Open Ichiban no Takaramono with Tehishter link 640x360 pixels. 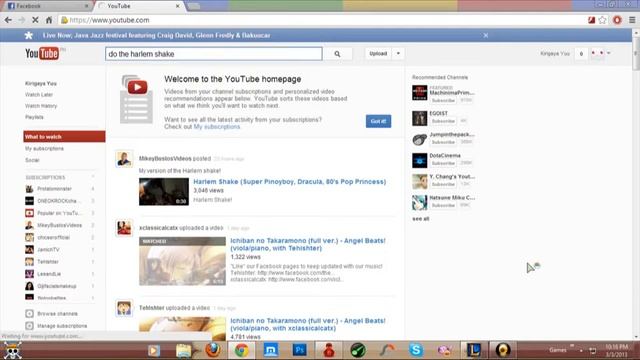pyautogui.click(x=307, y=244)
